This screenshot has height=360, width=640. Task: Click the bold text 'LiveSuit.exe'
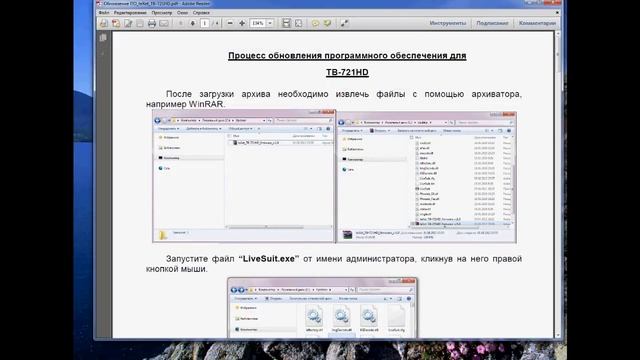(x=269, y=259)
